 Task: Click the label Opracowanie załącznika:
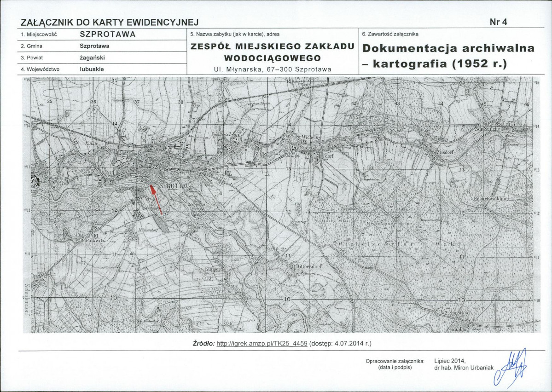[395, 361]
